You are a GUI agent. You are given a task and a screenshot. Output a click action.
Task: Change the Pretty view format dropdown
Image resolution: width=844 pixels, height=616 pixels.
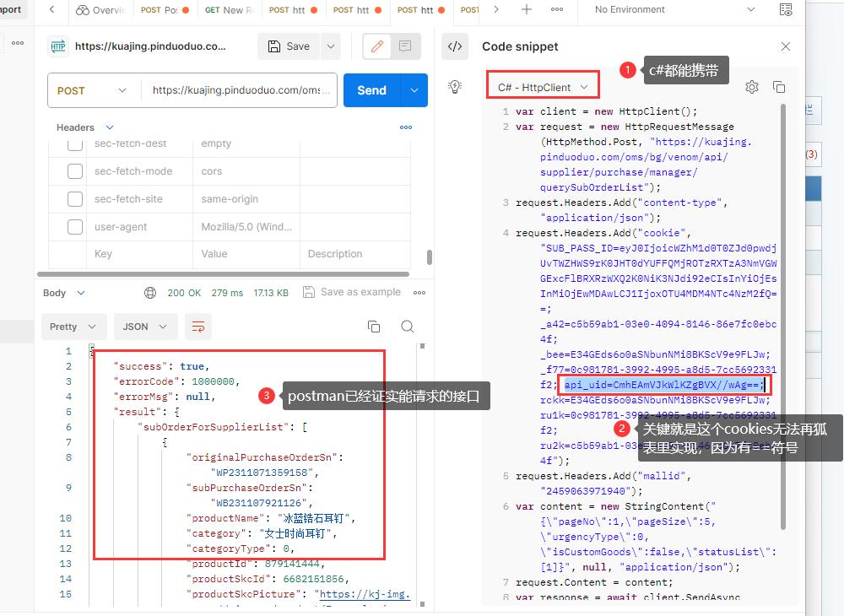pos(73,327)
